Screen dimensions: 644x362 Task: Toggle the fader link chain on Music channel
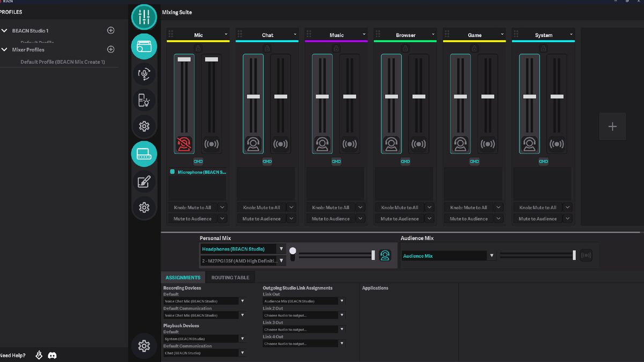click(335, 161)
